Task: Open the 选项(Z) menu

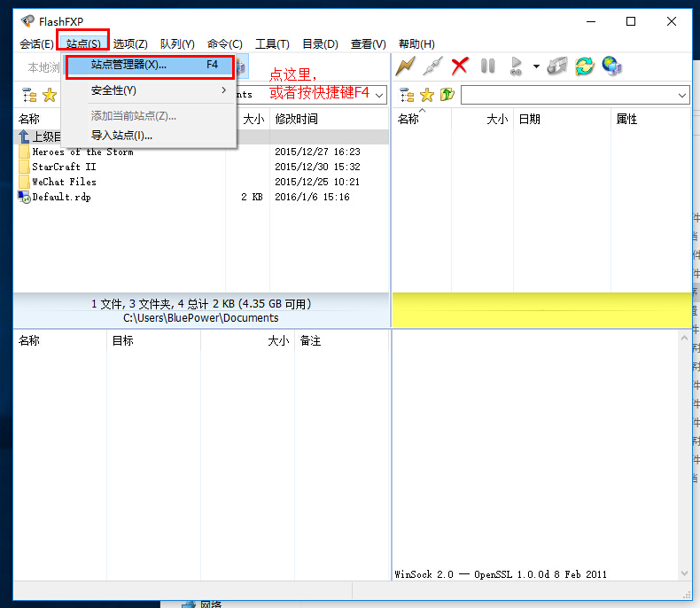Action: pyautogui.click(x=130, y=43)
